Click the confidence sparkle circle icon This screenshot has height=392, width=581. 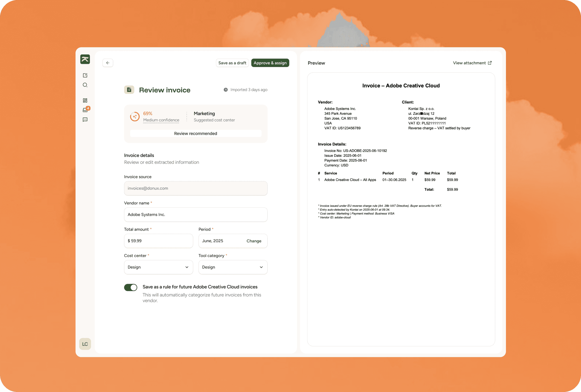135,117
